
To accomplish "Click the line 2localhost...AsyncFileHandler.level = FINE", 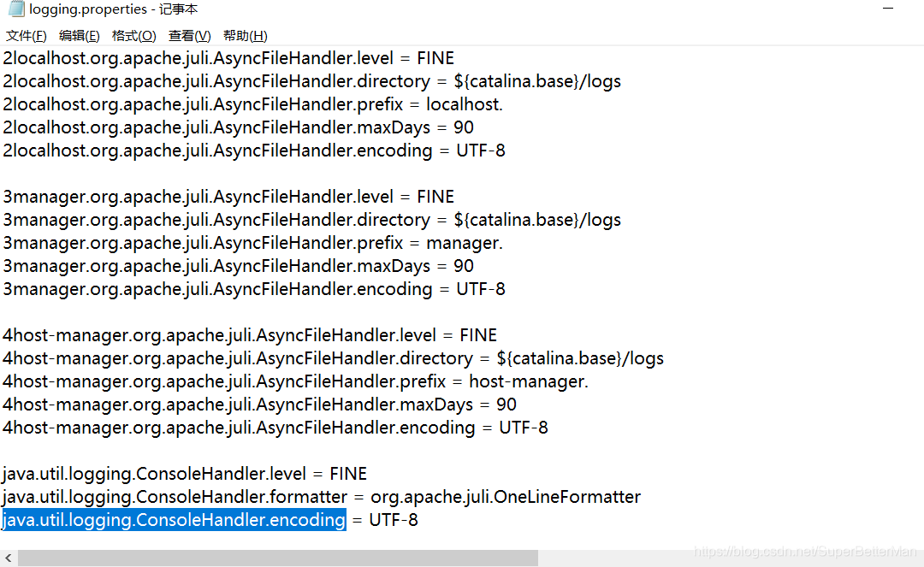I will 228,58.
